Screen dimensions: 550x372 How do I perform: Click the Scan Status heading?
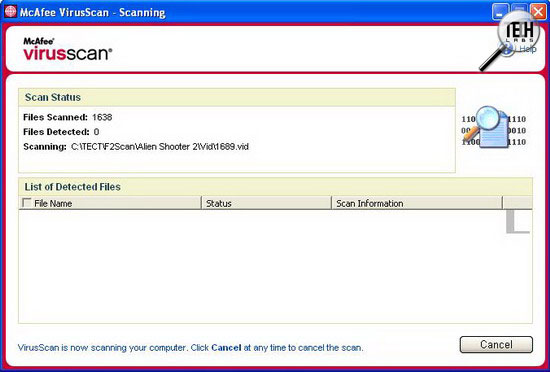pyautogui.click(x=53, y=97)
